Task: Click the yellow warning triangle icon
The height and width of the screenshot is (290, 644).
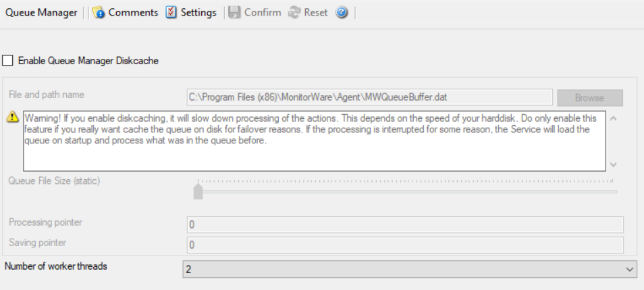Action: click(12, 117)
